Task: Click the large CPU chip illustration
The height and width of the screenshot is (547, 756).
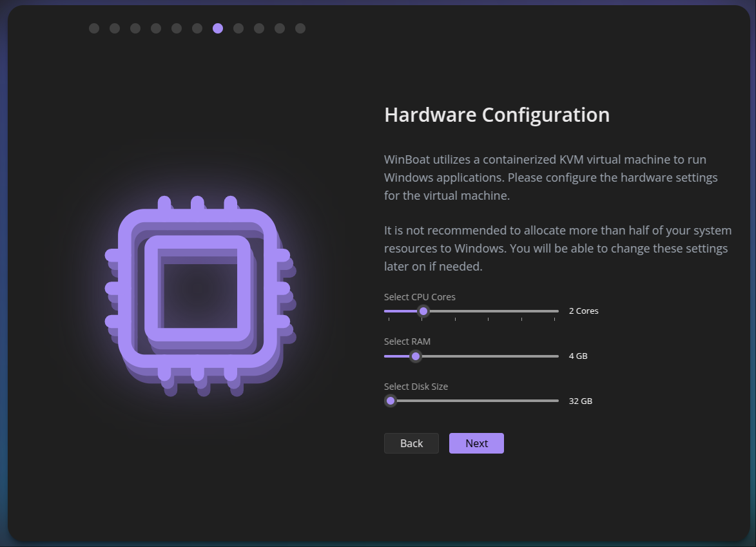Action: pos(198,294)
